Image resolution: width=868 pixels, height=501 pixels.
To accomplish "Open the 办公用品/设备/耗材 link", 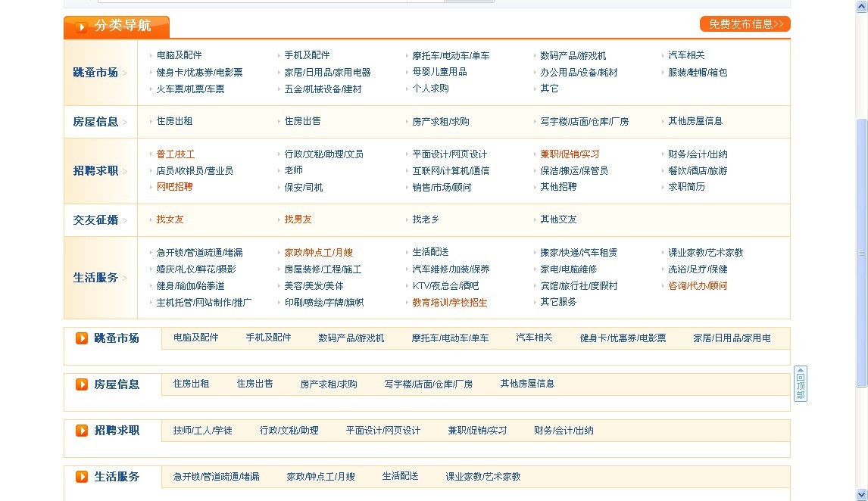I will (579, 73).
